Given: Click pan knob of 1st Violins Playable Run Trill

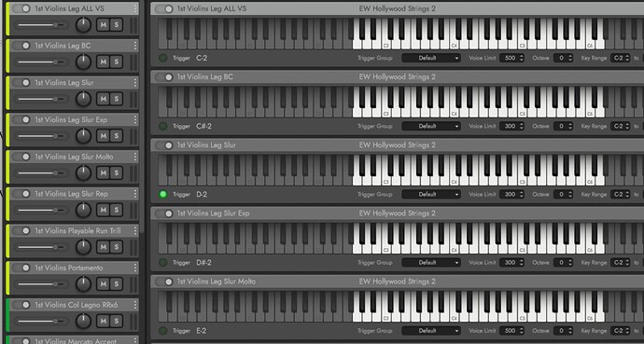Looking at the screenshot, I should 83,247.
